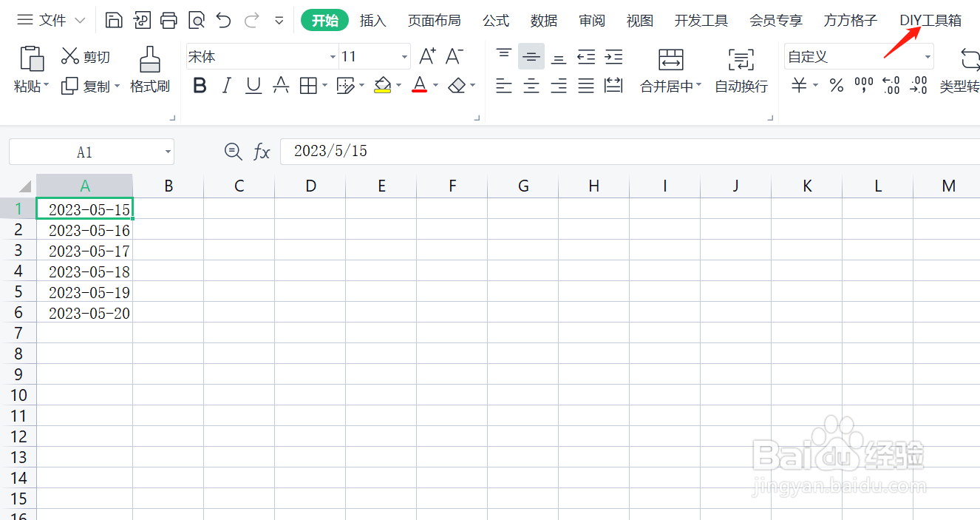Click the draw border pencil icon

click(345, 86)
